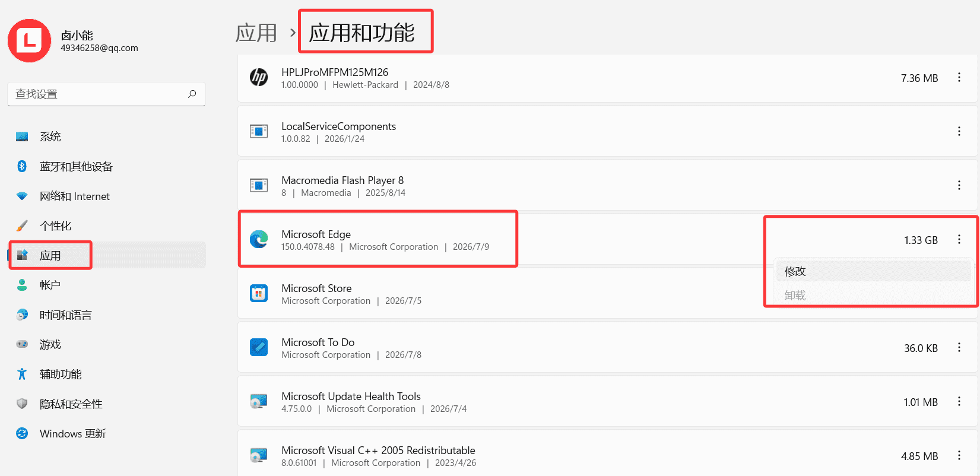980x476 pixels.
Task: Choose 修改 in the Edge context menu
Action: point(873,271)
